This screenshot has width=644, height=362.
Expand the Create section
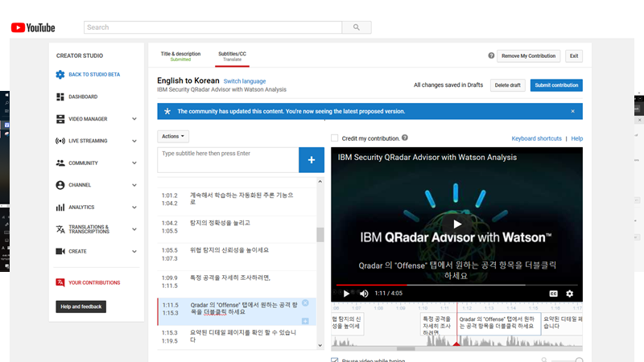(x=134, y=251)
